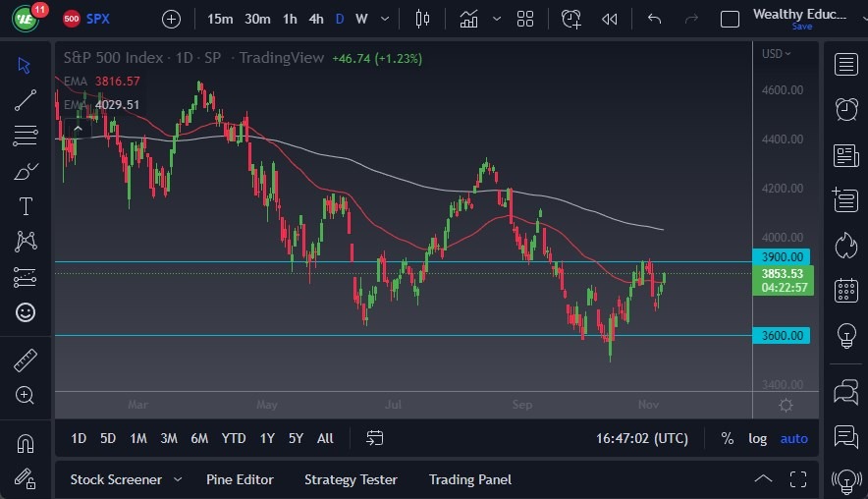Screen dimensions: 868x499
Task: Open the USD currency dropdown
Action: pyautogui.click(x=776, y=54)
